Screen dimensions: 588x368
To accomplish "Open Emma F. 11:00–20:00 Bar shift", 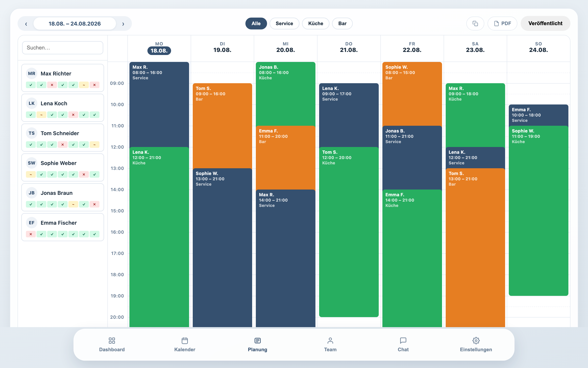I will tap(285, 158).
